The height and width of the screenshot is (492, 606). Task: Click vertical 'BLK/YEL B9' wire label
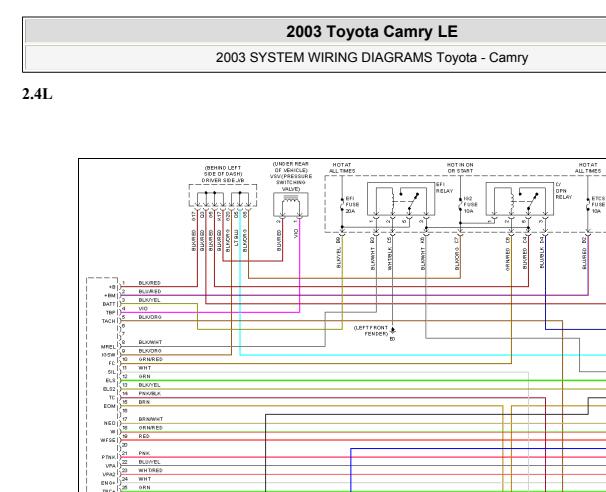(x=339, y=253)
